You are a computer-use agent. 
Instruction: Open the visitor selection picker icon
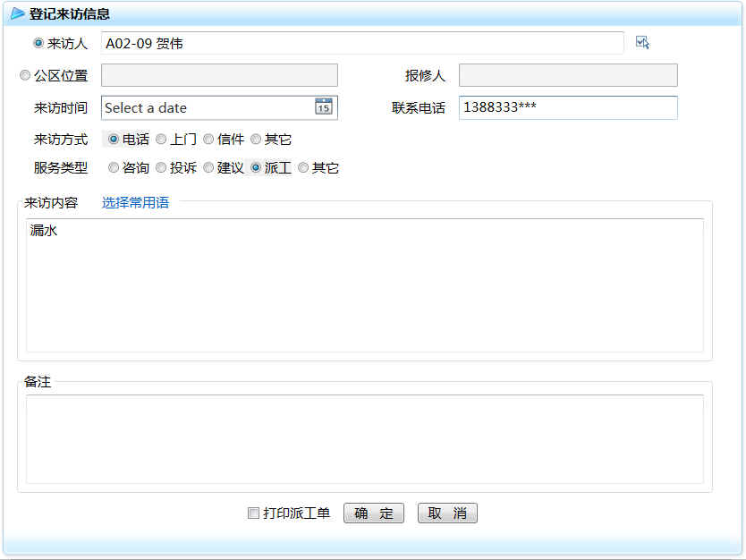642,43
